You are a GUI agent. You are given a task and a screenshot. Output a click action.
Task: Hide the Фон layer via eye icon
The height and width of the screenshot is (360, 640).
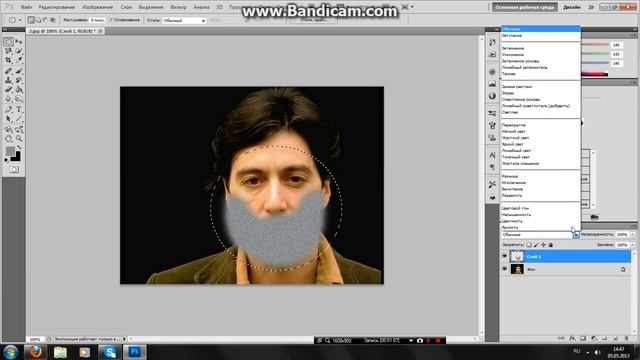[504, 269]
